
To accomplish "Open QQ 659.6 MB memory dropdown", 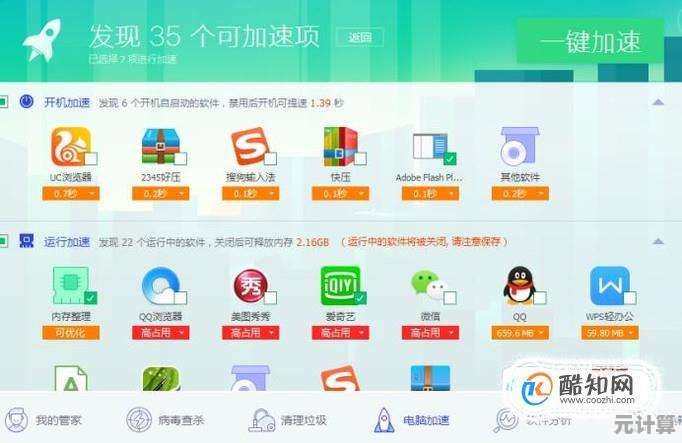I will (x=520, y=333).
